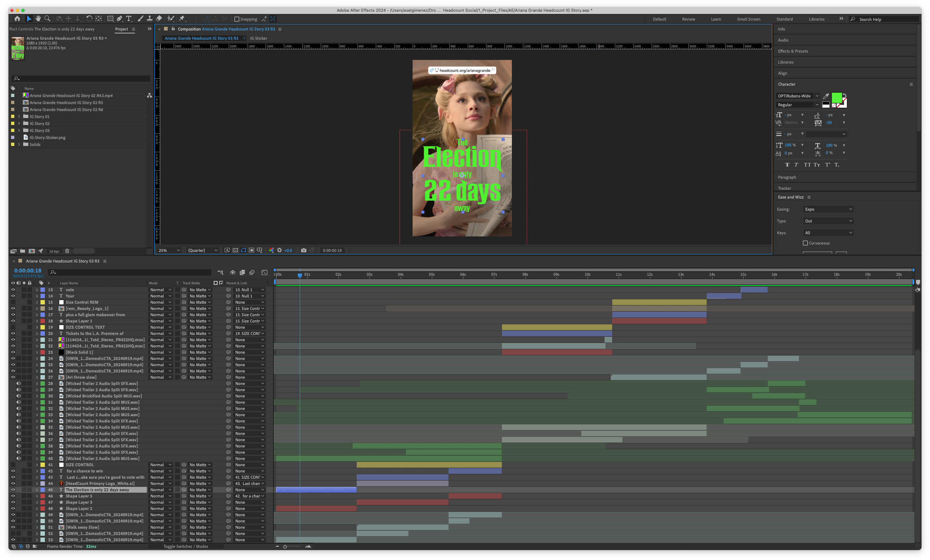Open the IG Sticker composition tab
Viewport: 930px width, 560px height.
pyautogui.click(x=259, y=38)
